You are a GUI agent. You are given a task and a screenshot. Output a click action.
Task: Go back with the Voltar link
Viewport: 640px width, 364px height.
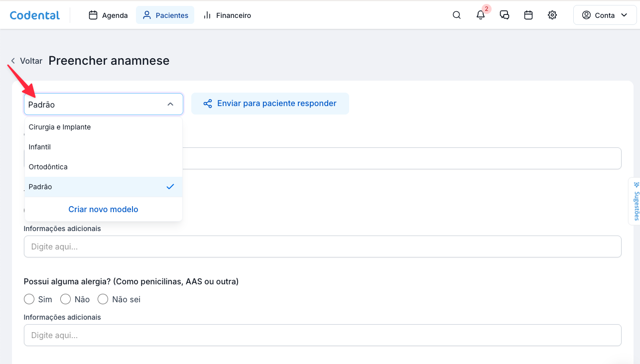[26, 61]
